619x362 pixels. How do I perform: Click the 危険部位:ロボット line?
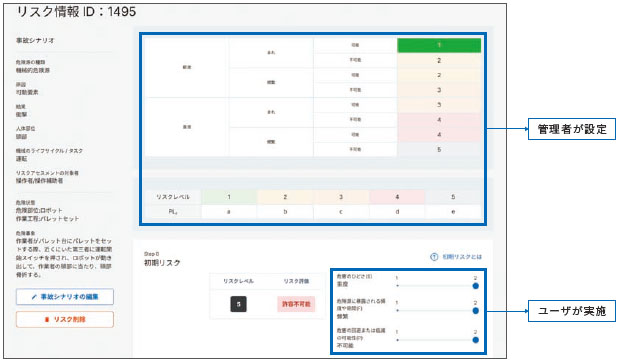39,210
